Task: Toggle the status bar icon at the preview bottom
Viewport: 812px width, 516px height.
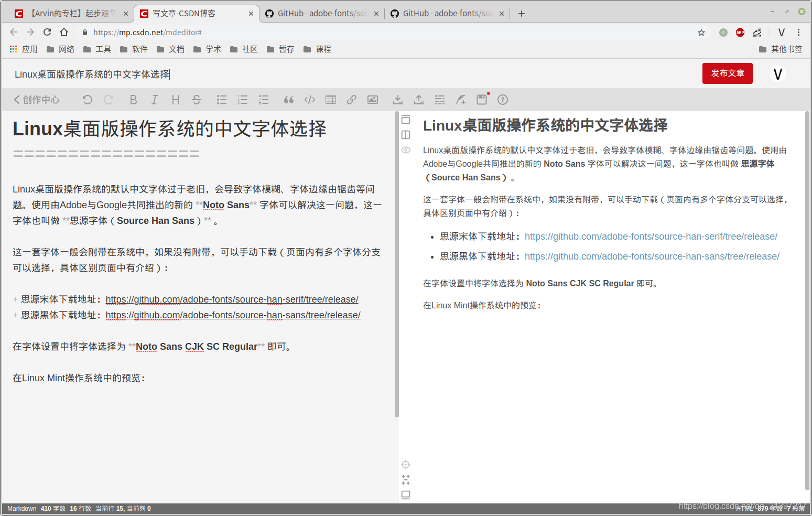Action: click(x=406, y=494)
